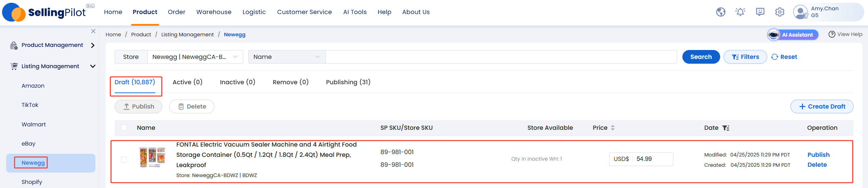Screen dimensions: 868x188
Task: Click the Reset button
Action: (x=784, y=57)
